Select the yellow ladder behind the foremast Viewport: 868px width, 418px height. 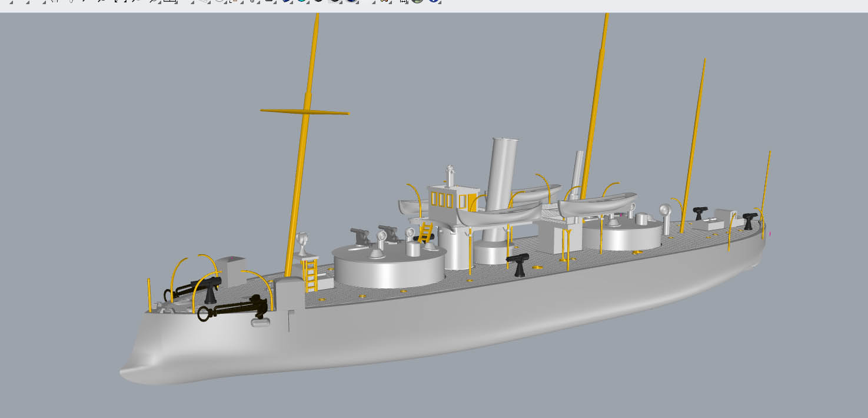(x=310, y=274)
